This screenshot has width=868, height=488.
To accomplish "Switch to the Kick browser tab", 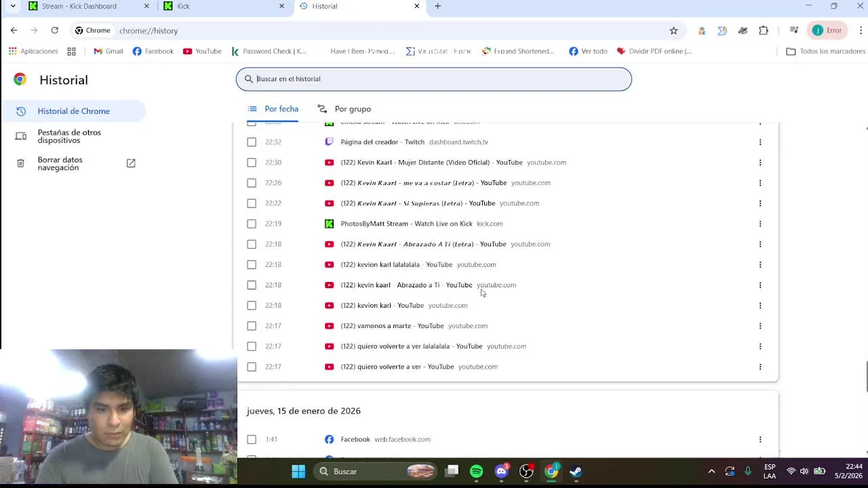I will pyautogui.click(x=224, y=6).
